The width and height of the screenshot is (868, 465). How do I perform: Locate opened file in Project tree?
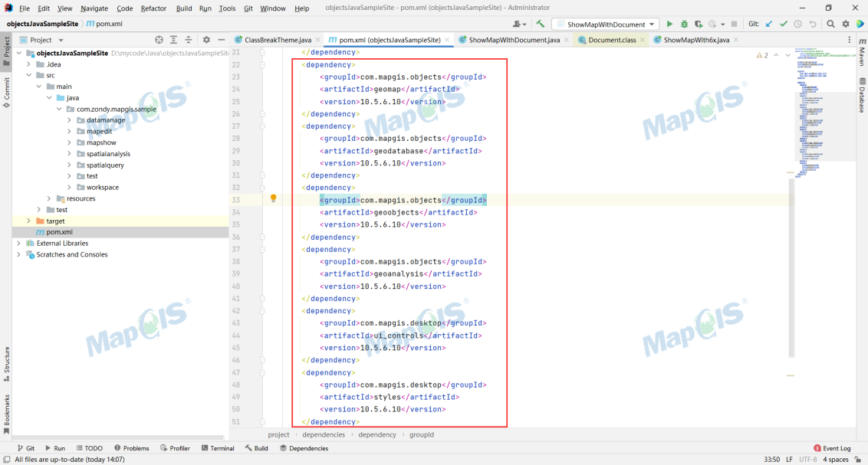[159, 40]
